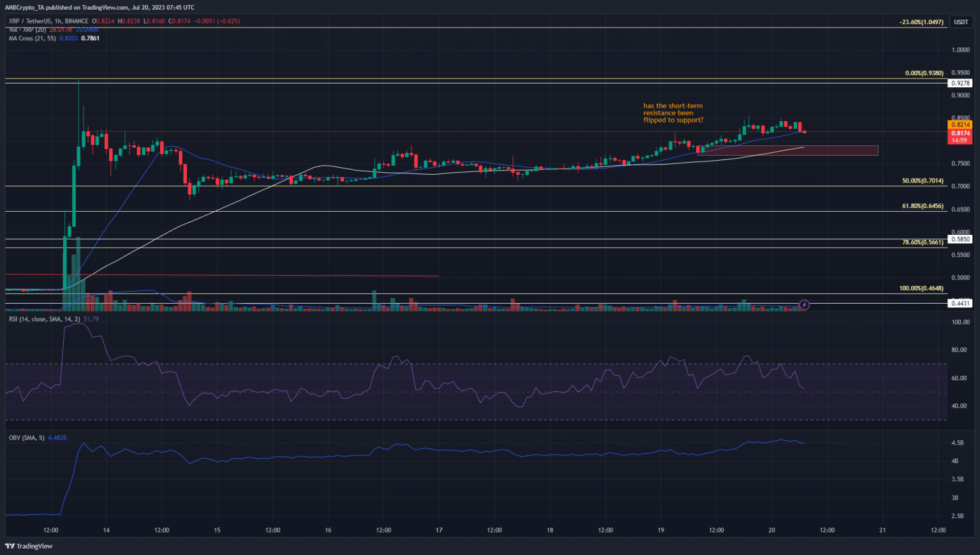Click the orange 0.8214 alert marker on the price scale

click(x=960, y=124)
